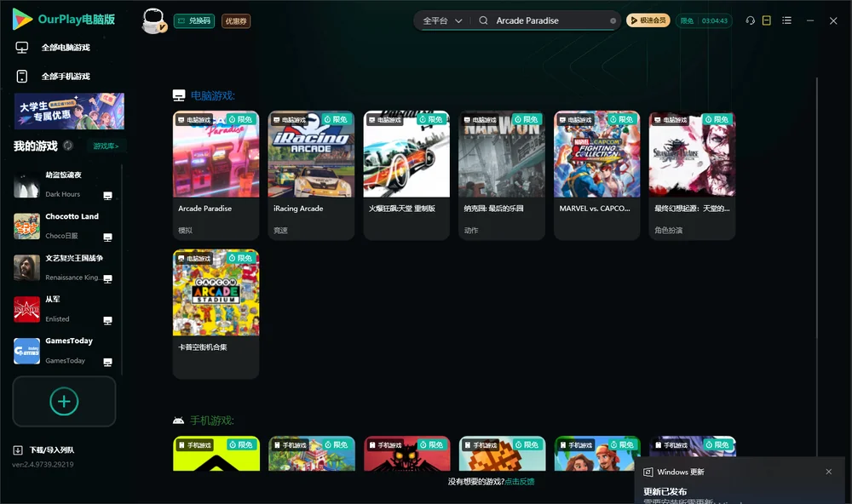Click the 点击反馈 feedback link
This screenshot has height=504, width=852.
point(520,481)
